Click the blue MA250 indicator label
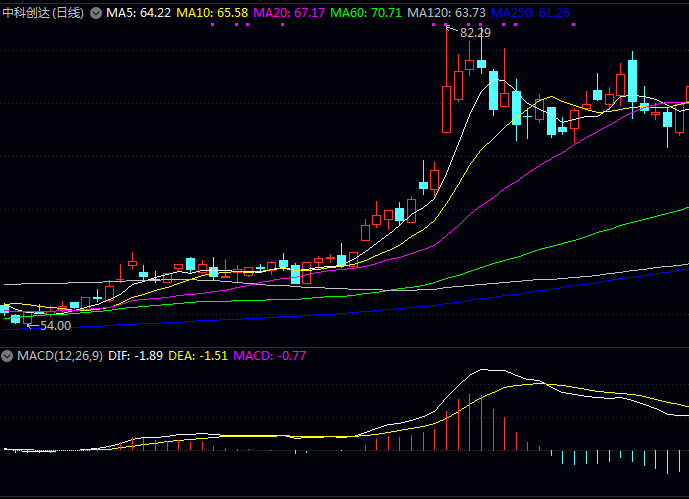689x499 pixels. pos(530,13)
